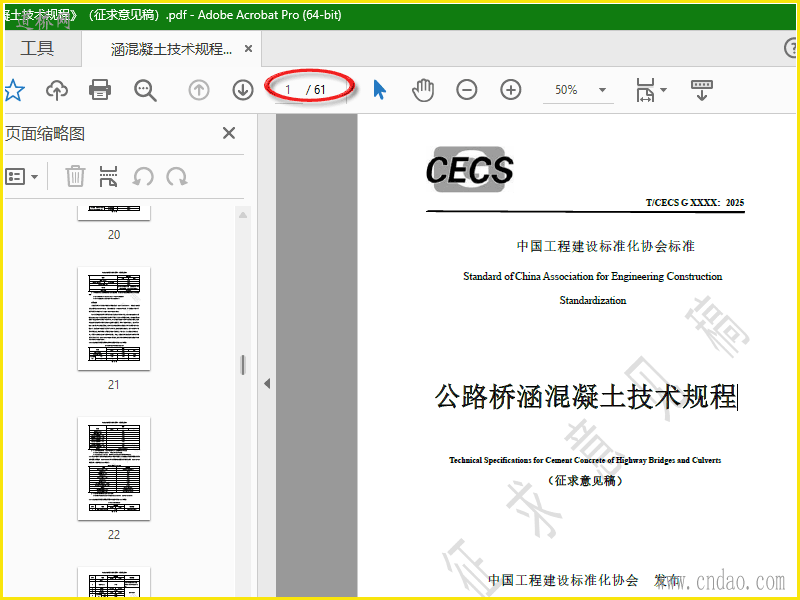800x600 pixels.
Task: Select the page 22 thumbnail
Action: click(x=114, y=468)
